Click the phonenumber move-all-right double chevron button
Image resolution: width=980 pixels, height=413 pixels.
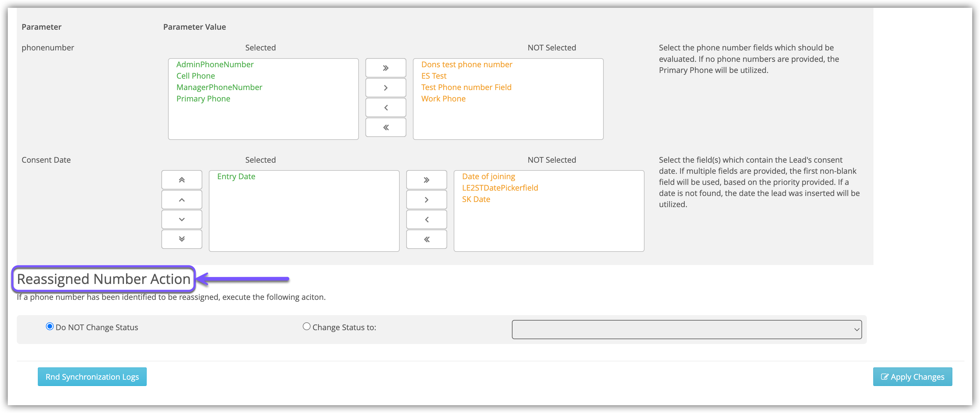(x=385, y=68)
